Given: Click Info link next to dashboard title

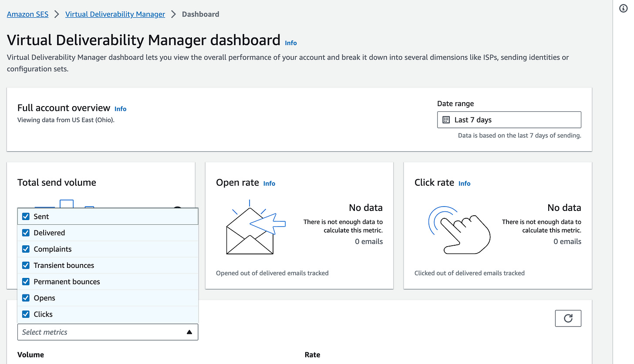Looking at the screenshot, I should [x=291, y=43].
